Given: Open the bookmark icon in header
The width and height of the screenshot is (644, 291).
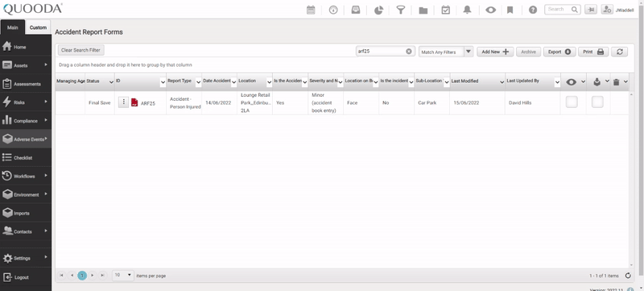Looking at the screenshot, I should [510, 10].
